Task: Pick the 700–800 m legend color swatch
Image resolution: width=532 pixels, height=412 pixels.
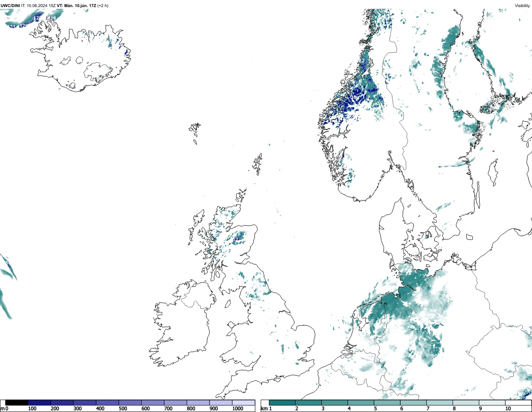Action: [175, 402]
